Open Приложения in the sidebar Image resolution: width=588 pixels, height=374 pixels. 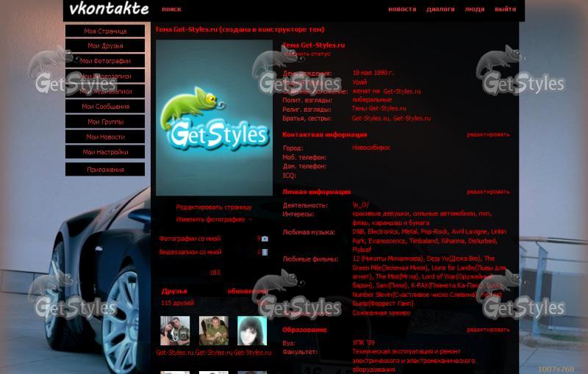(105, 170)
